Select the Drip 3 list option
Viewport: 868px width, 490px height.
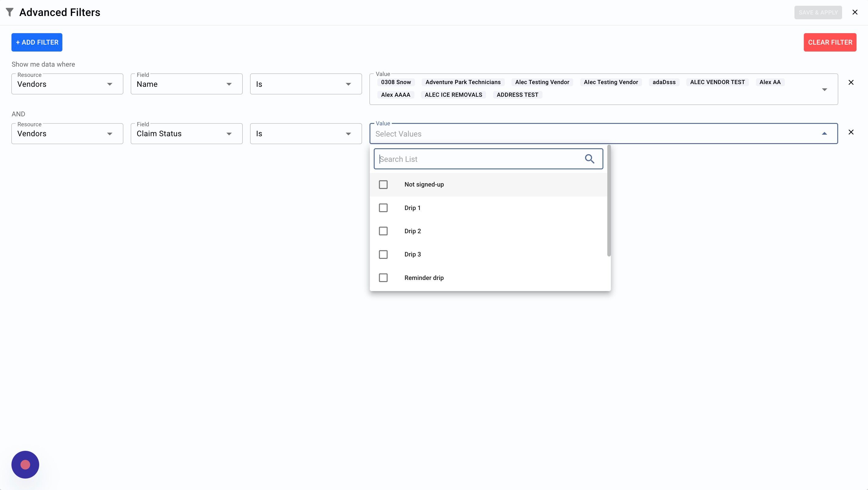[x=412, y=254]
